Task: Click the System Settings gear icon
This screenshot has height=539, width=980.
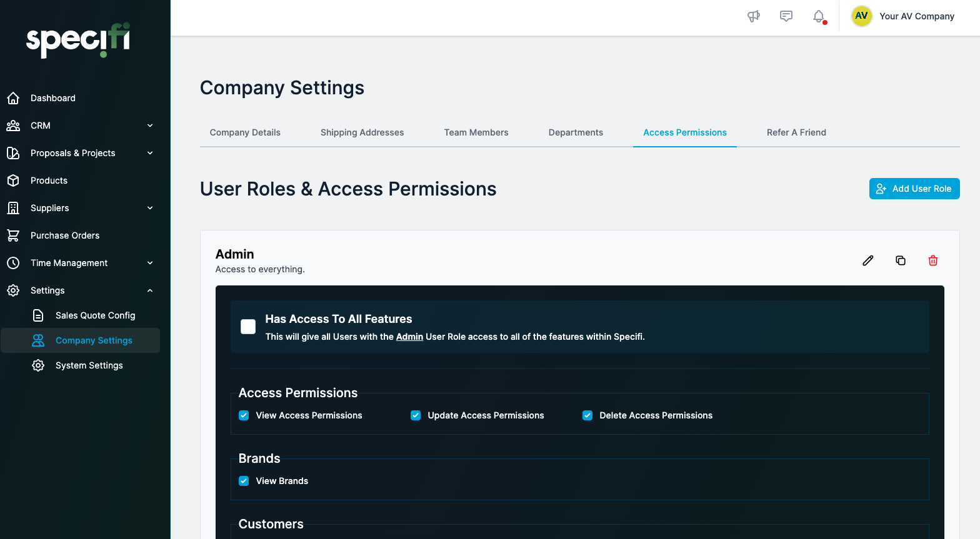Action: pyautogui.click(x=38, y=365)
